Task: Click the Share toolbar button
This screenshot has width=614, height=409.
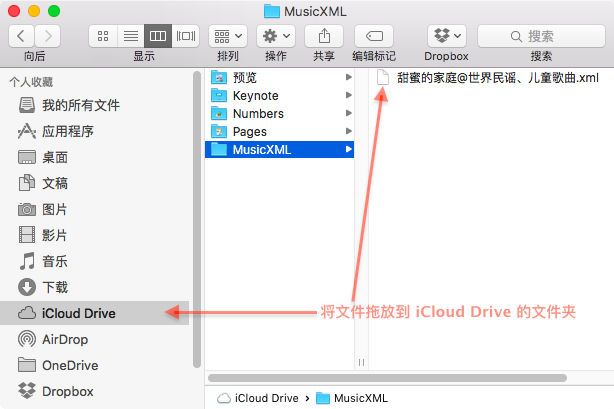Action: 324,36
